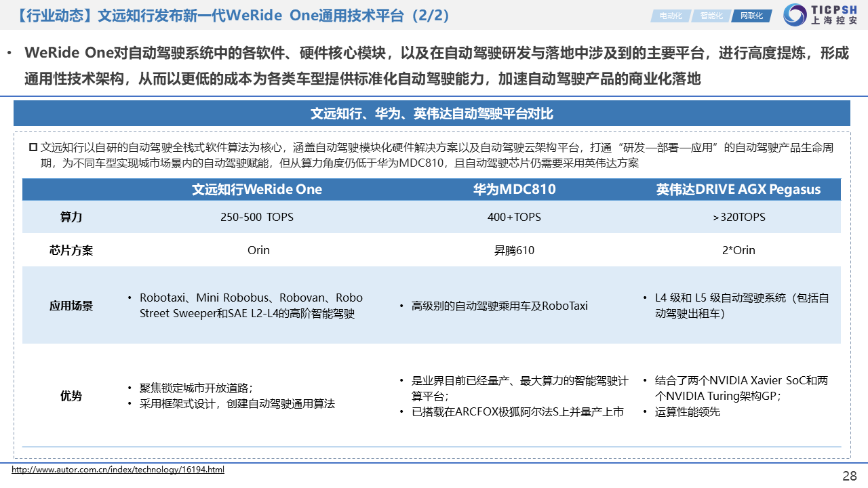Select the 智能化 tab
This screenshot has width=868, height=488.
(x=710, y=16)
